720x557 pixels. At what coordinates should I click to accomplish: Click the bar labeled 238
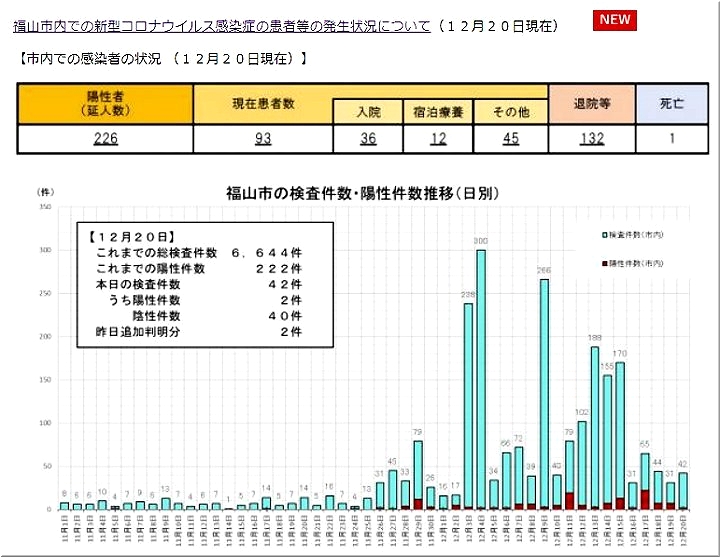tap(468, 405)
